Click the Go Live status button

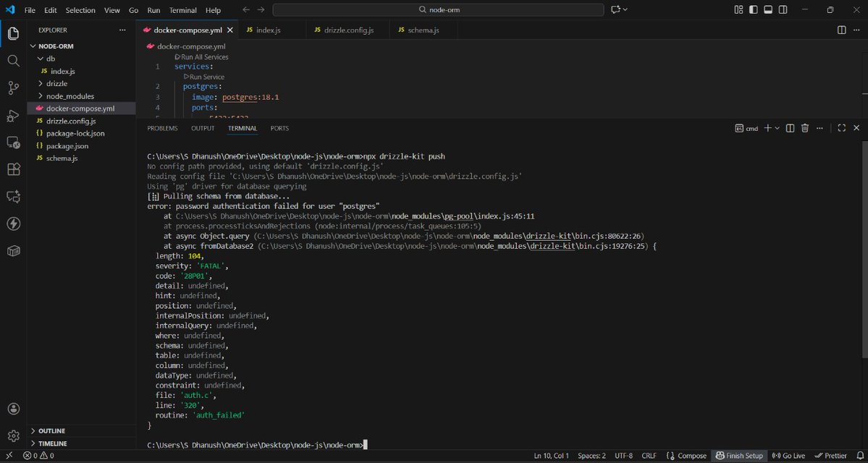[x=788, y=456]
